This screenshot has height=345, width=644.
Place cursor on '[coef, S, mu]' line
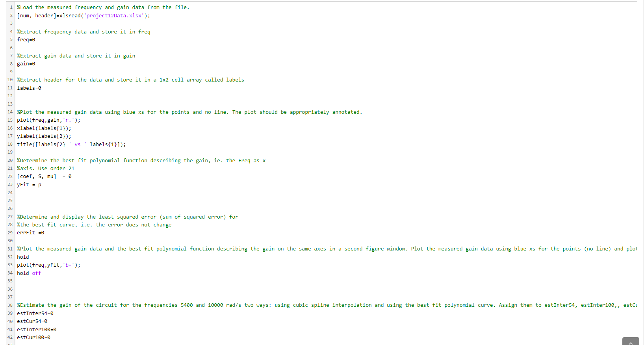pyautogui.click(x=44, y=176)
